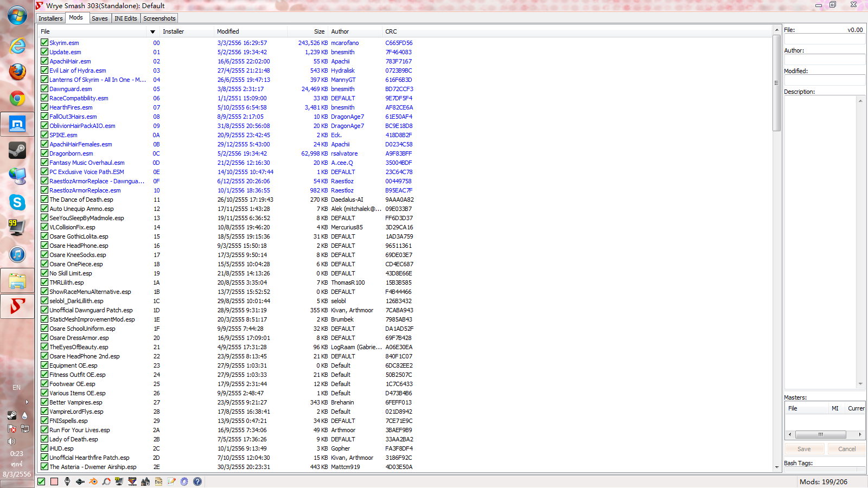Viewport: 868px width, 488px height.
Task: Click the mod list vertical scrollbar thumb
Action: 777,83
